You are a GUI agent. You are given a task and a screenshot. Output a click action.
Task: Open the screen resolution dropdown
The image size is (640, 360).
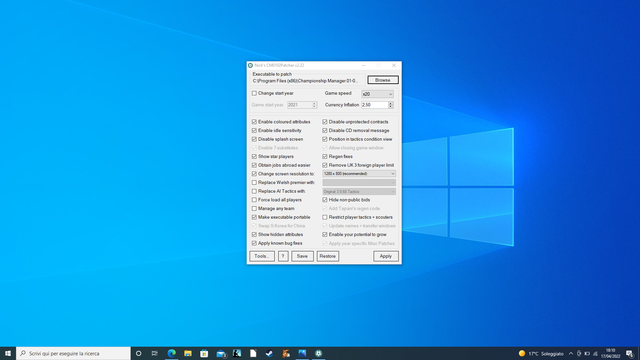[359, 174]
